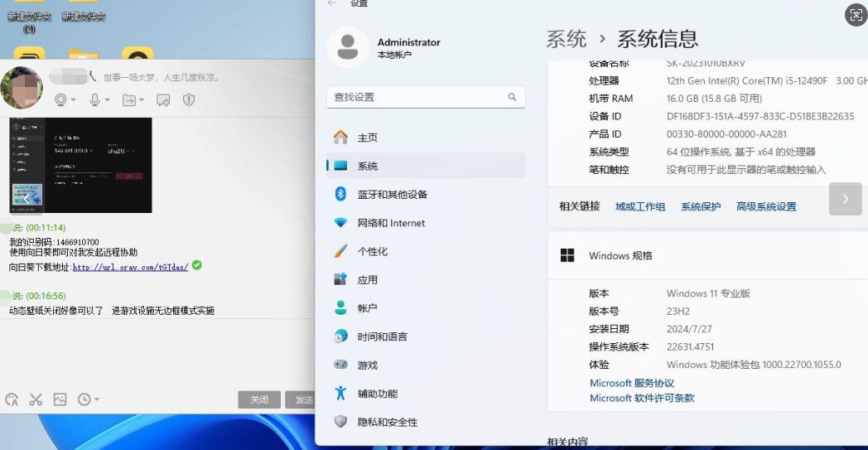Click the add-to-group chat bubble icon
The image size is (868, 450).
(163, 99)
